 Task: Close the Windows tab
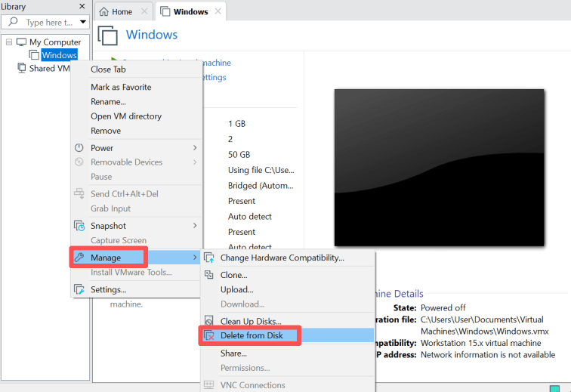218,11
